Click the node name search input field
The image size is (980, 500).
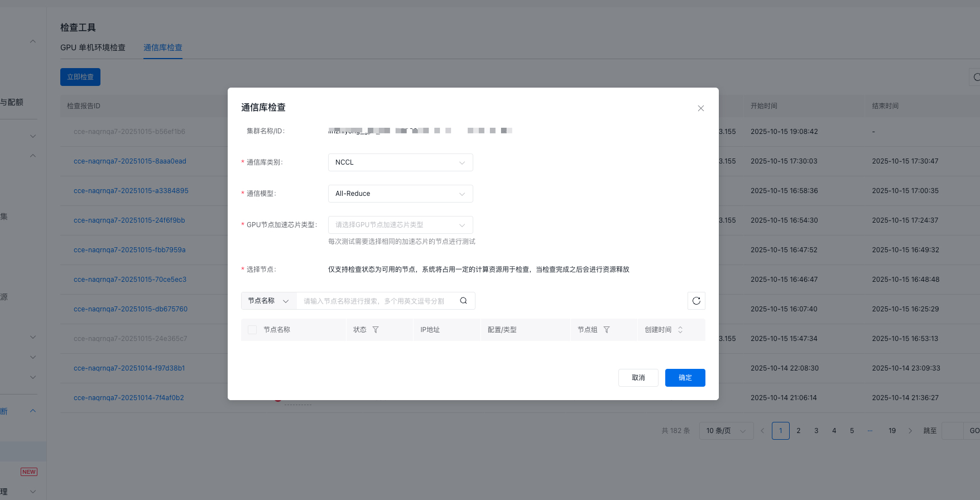(377, 301)
